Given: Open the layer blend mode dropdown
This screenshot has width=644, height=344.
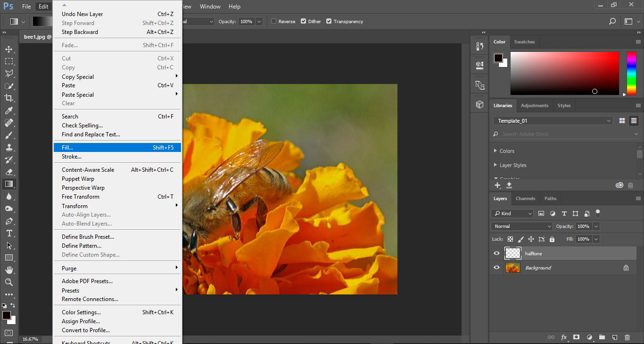Looking at the screenshot, I should click(521, 227).
